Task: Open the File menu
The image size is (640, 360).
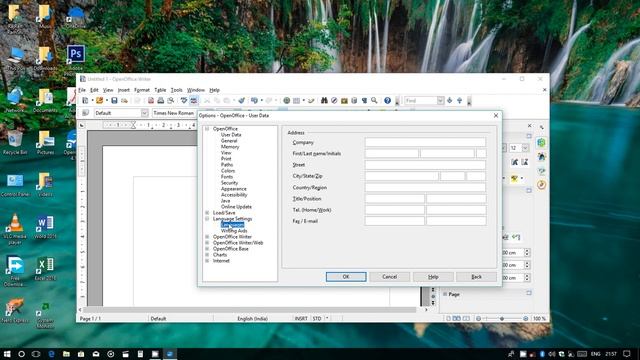Action: 82,90
